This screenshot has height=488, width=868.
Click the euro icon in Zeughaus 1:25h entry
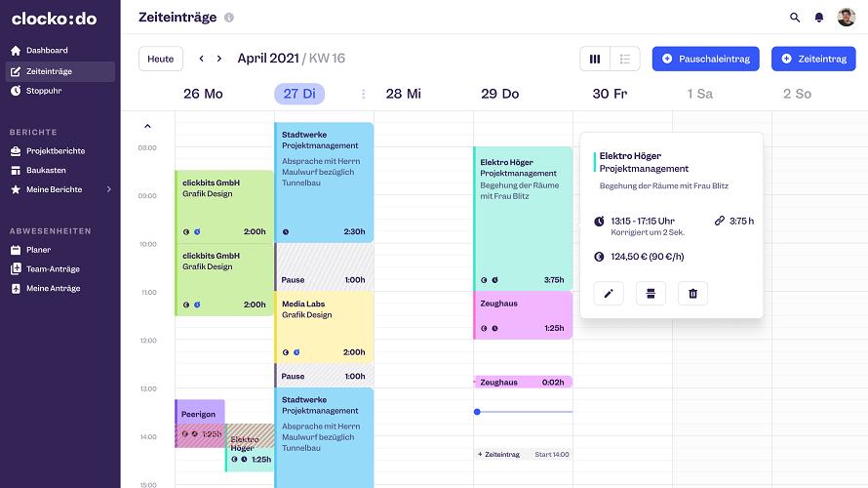484,329
